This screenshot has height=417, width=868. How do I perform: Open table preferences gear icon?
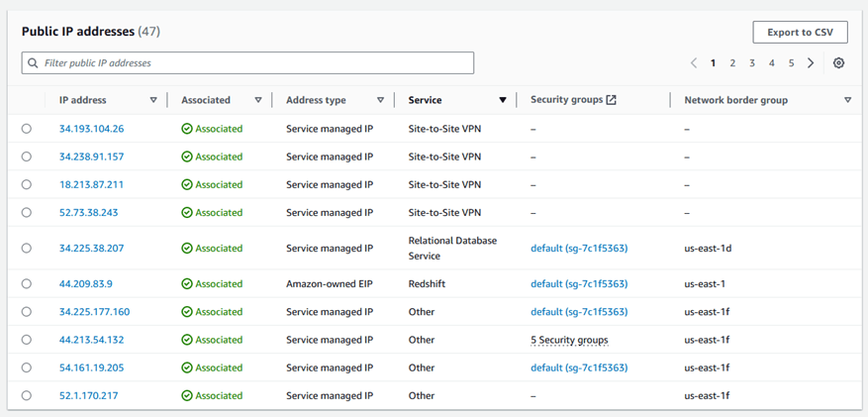tap(838, 63)
